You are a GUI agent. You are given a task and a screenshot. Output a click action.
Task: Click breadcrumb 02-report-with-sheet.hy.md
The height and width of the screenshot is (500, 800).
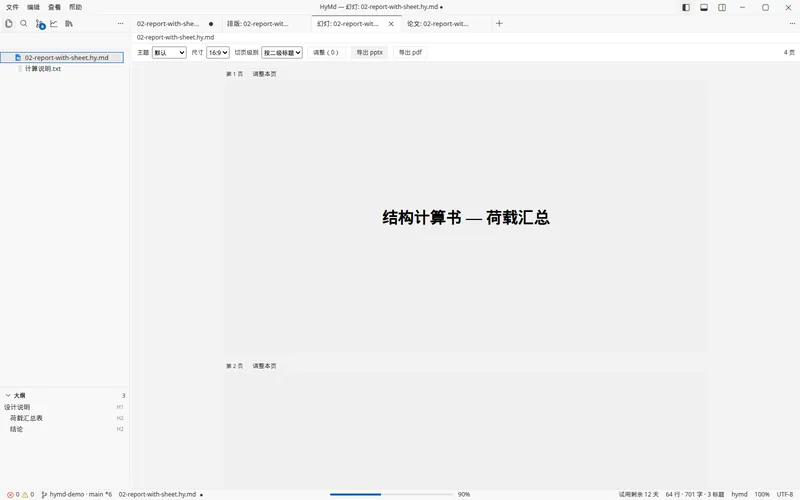click(x=175, y=37)
